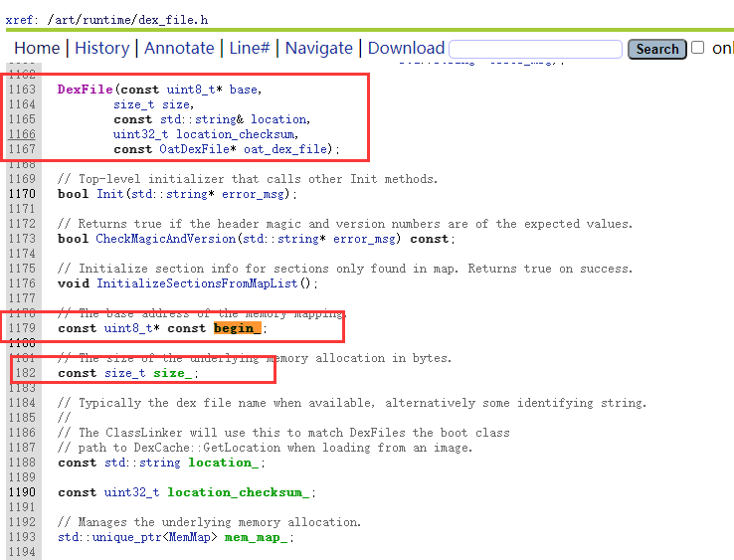
Task: Open the OatDexFile type link
Action: 194,149
